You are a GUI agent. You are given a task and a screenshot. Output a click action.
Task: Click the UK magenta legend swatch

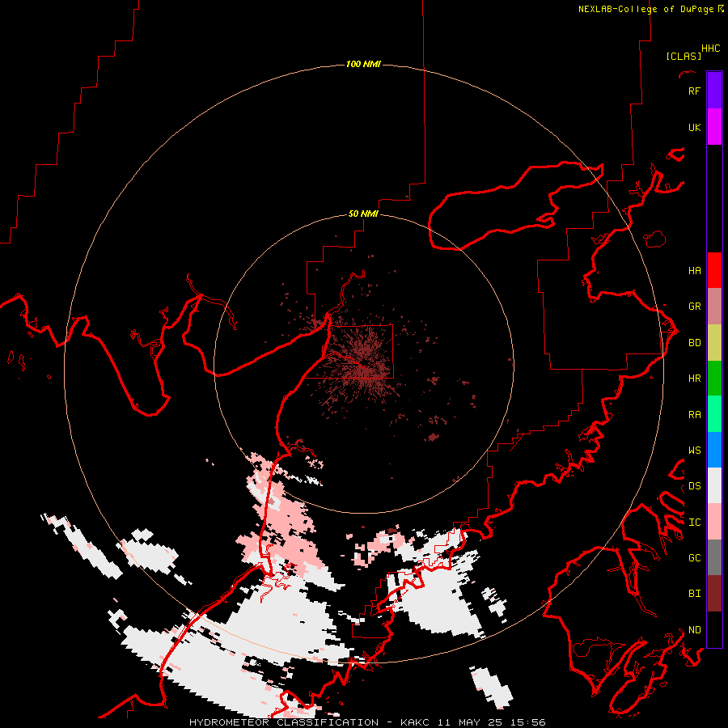(714, 127)
